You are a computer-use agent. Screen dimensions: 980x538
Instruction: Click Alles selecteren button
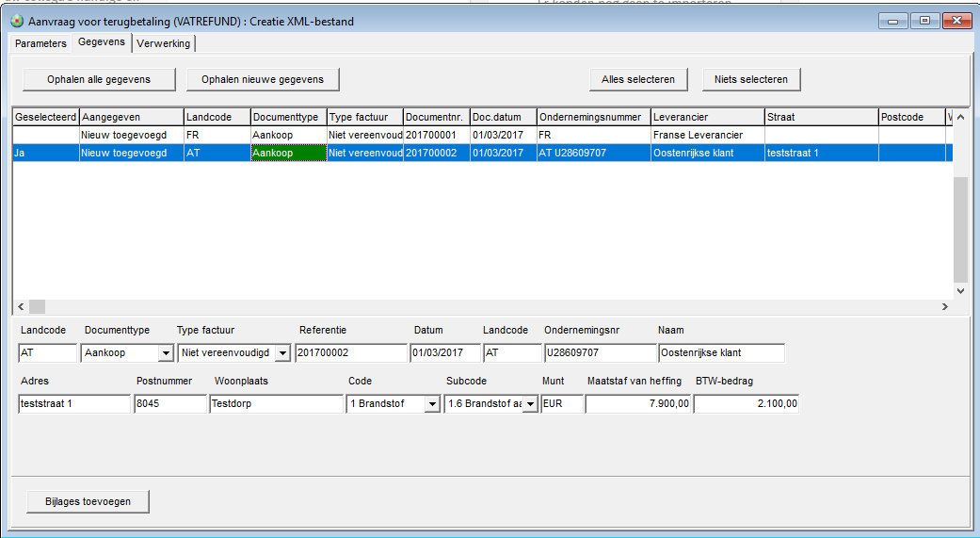pyautogui.click(x=638, y=79)
